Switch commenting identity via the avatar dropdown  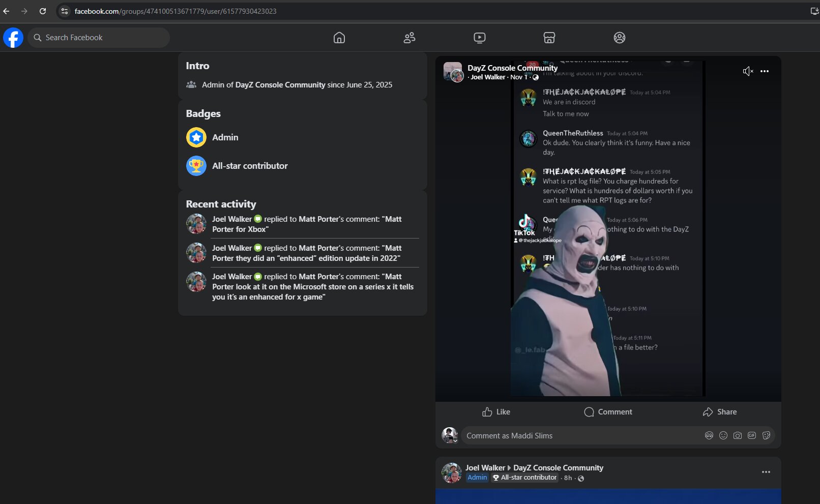[450, 435]
